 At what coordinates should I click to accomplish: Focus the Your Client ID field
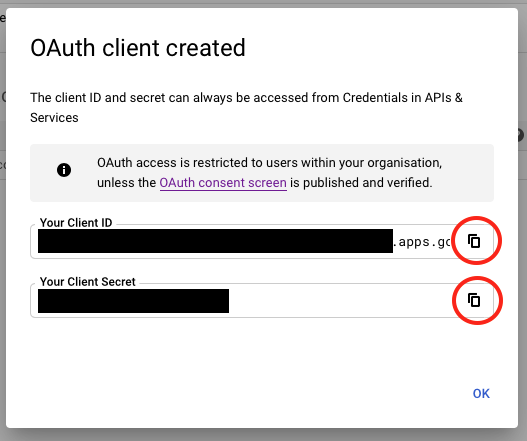(262, 241)
